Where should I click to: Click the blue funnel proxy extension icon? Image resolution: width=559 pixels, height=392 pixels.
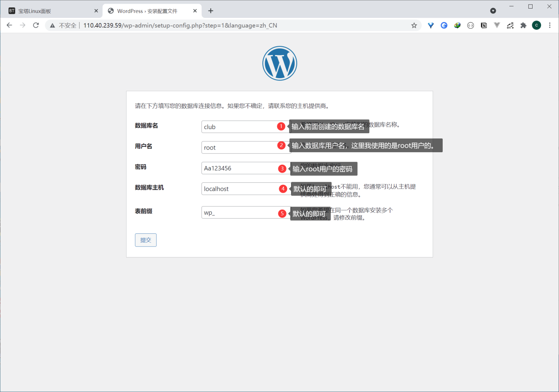431,25
